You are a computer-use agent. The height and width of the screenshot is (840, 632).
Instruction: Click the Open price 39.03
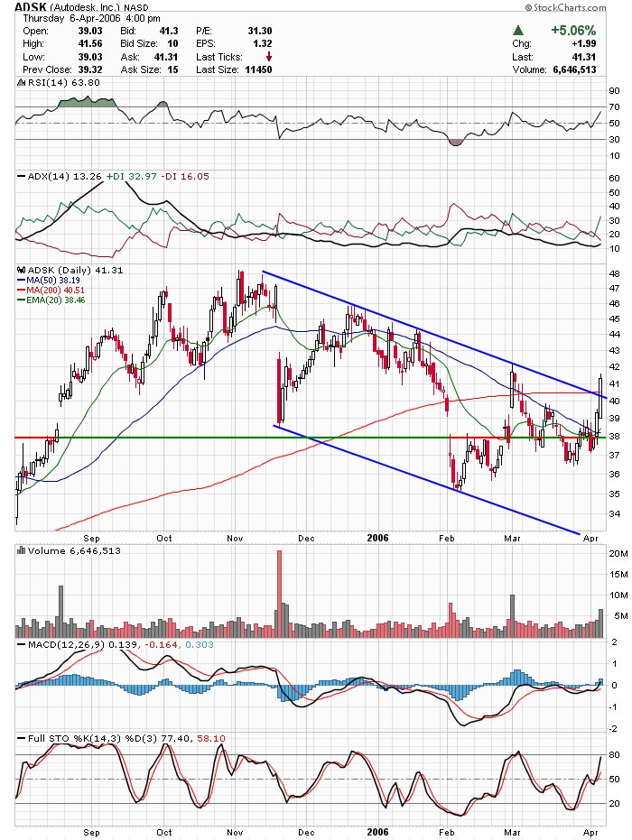[x=90, y=31]
